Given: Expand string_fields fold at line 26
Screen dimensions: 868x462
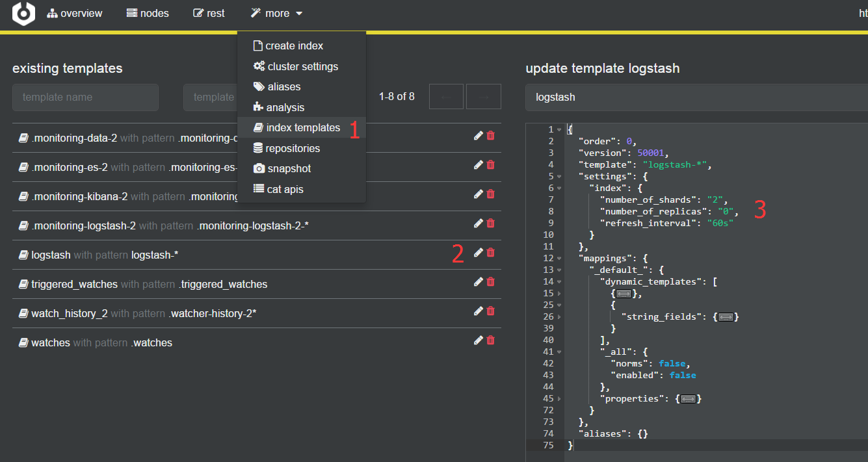Looking at the screenshot, I should point(559,317).
